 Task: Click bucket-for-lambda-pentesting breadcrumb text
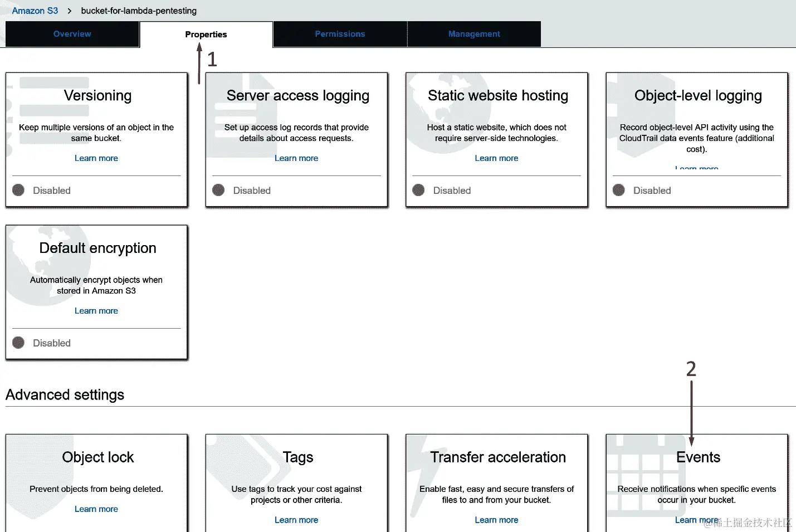(139, 11)
